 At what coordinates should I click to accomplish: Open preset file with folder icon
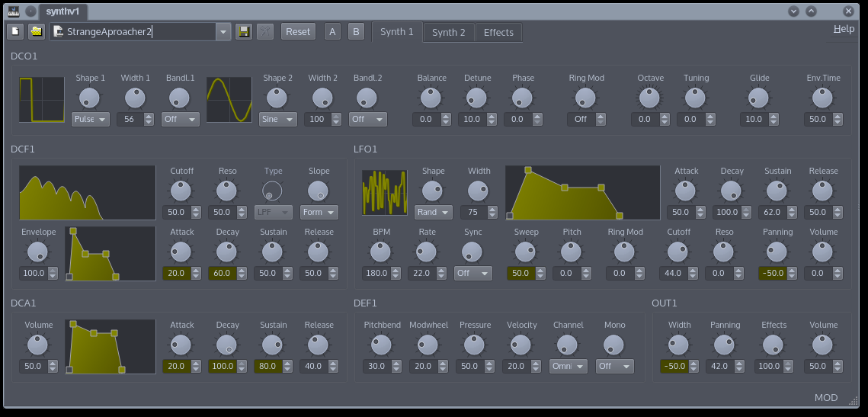point(37,31)
